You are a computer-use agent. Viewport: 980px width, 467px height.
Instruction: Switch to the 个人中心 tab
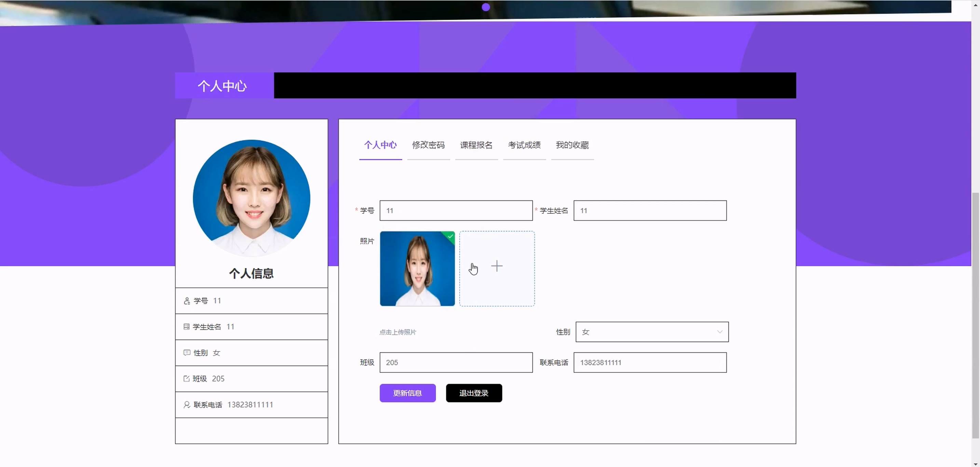380,145
